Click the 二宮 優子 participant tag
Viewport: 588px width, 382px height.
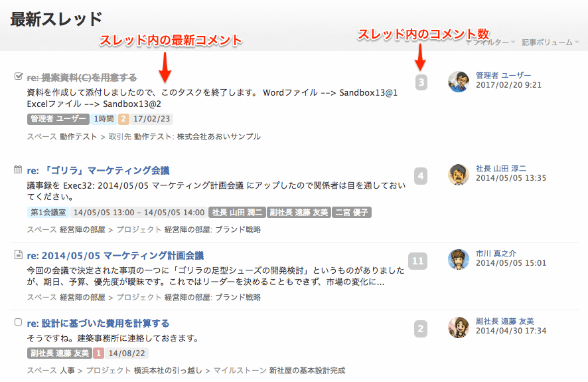pyautogui.click(x=352, y=213)
